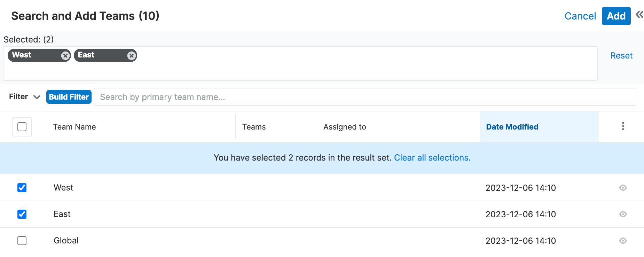Click the Add button
This screenshot has height=257, width=644.
click(616, 16)
